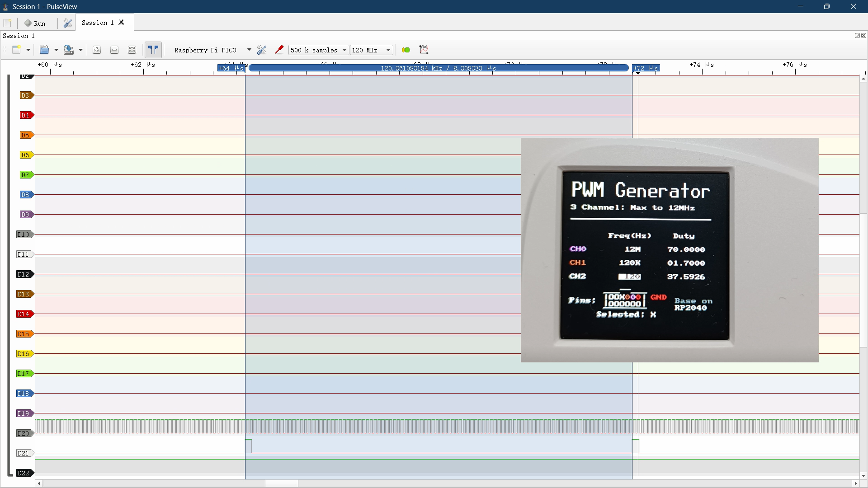The width and height of the screenshot is (868, 488).
Task: Zoom in on the waveform
Action: tap(96, 50)
